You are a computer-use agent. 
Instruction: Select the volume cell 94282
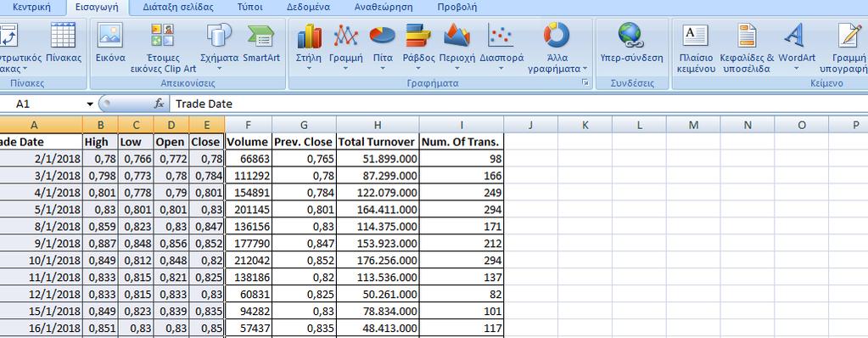[x=248, y=312]
